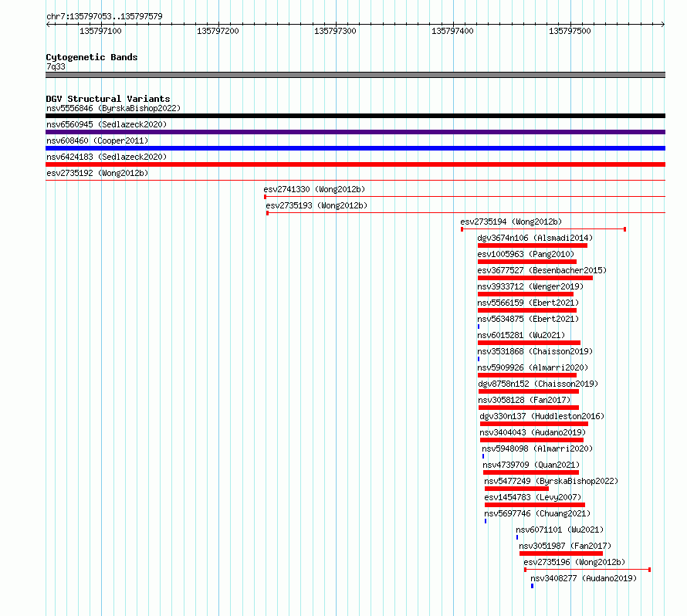The height and width of the screenshot is (616, 687).
Task: Click ruler position 135797100
Action: [x=101, y=31]
